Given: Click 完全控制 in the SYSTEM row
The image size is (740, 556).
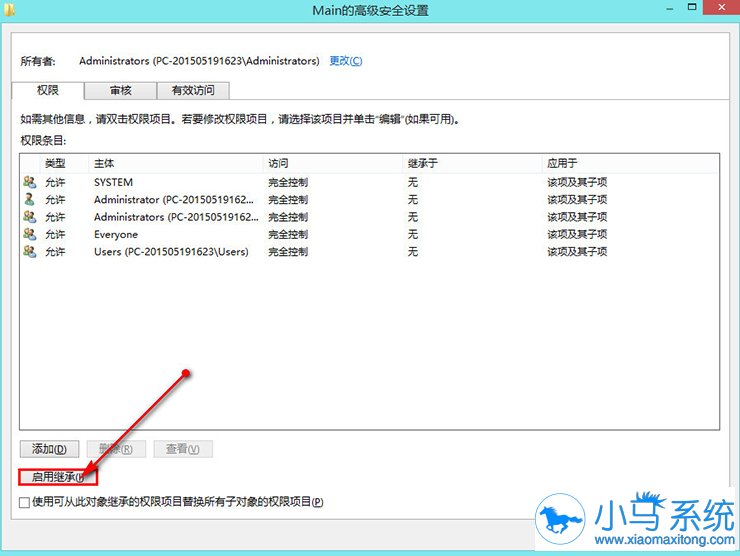Looking at the screenshot, I should pos(288,182).
